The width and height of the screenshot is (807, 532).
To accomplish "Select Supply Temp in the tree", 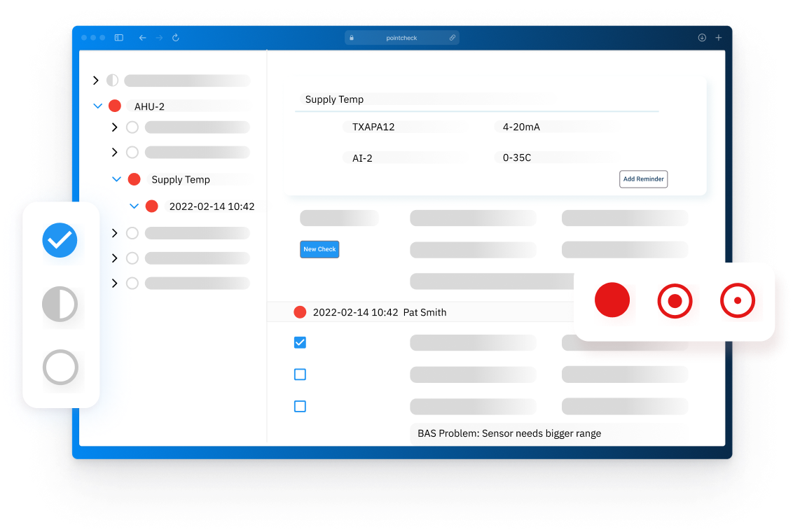I will [x=181, y=180].
